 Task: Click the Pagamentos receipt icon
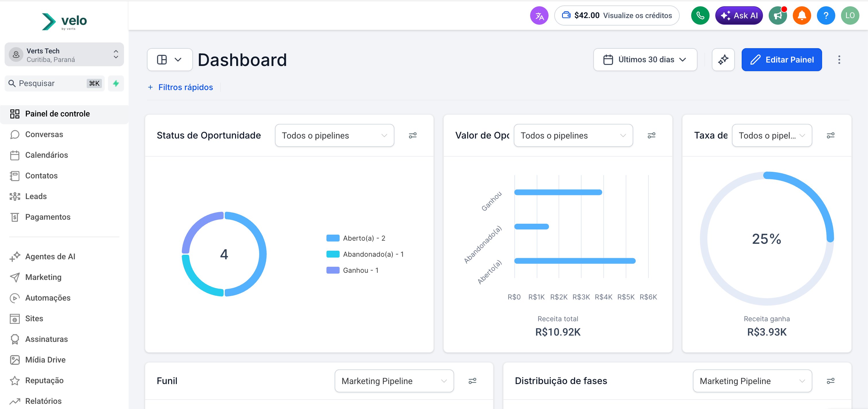pyautogui.click(x=15, y=217)
